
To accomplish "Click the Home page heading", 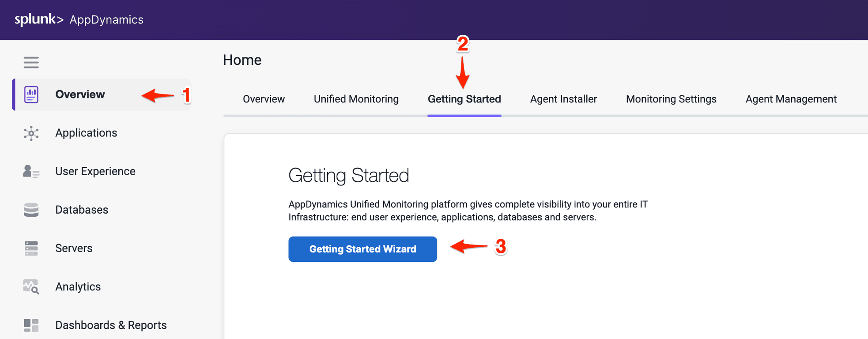I will click(x=242, y=60).
